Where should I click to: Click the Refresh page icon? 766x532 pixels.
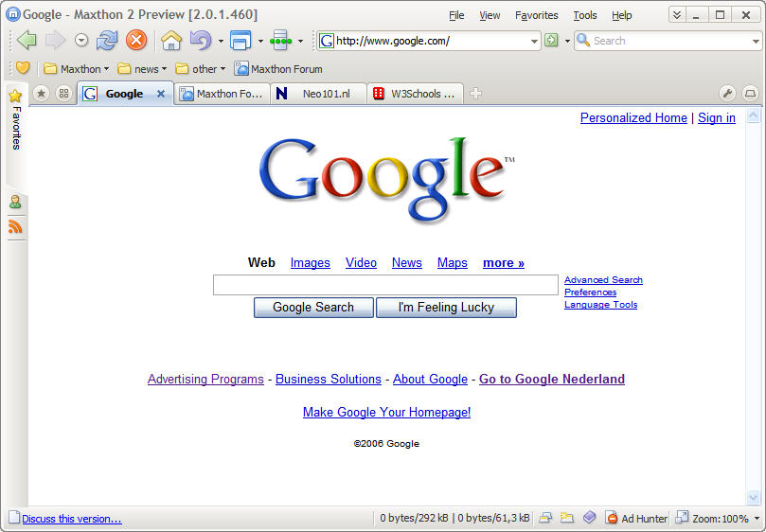(107, 40)
